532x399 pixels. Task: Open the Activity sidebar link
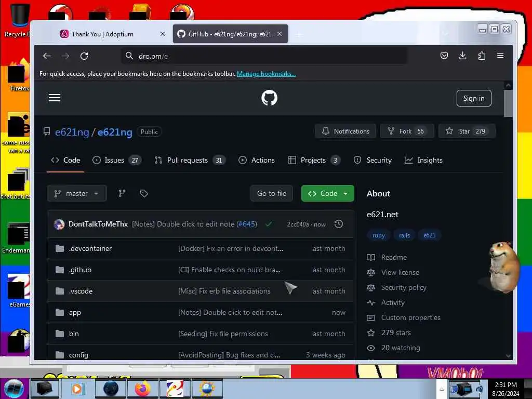(386, 302)
